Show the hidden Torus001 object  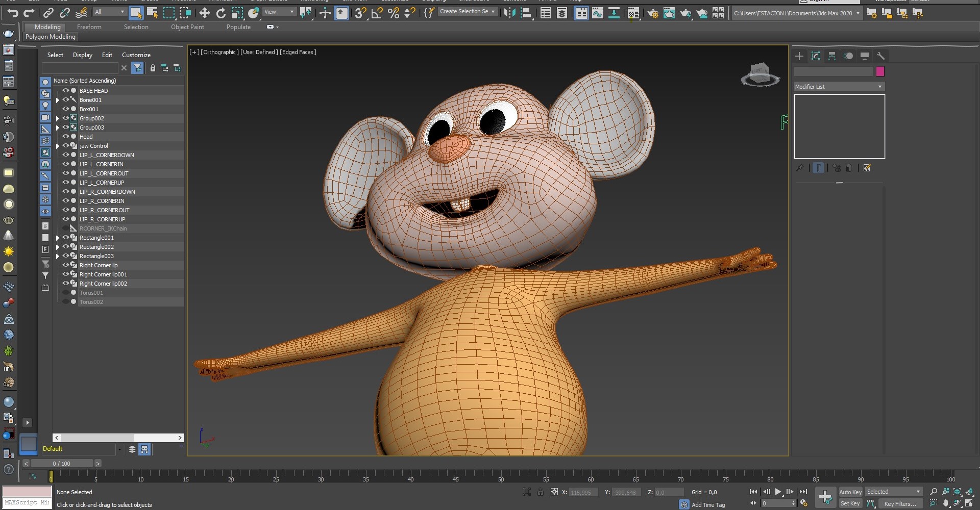tap(65, 293)
